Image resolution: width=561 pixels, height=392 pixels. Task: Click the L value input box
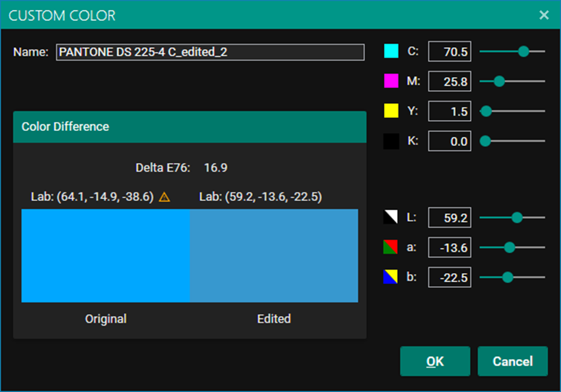(450, 218)
